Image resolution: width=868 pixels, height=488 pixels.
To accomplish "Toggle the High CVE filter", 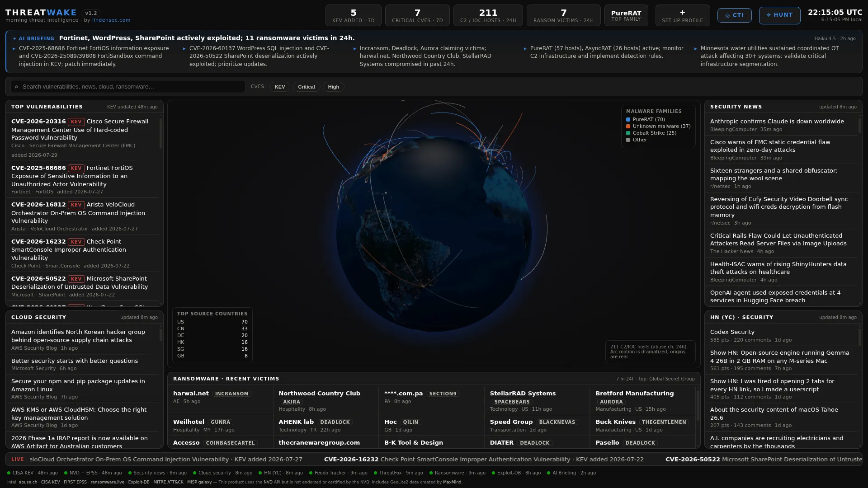I will pyautogui.click(x=334, y=87).
